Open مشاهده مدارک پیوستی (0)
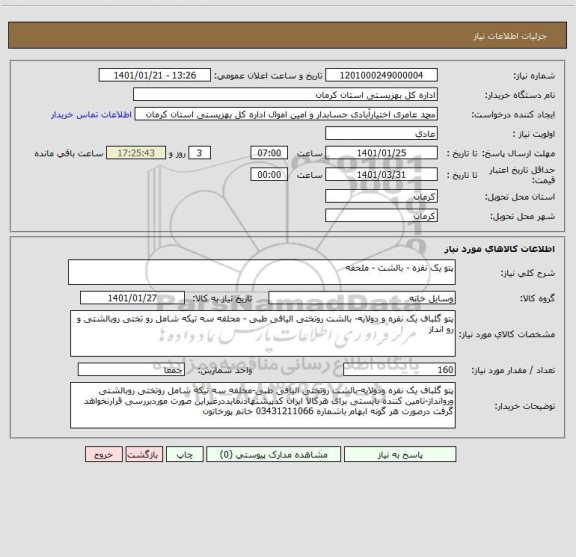 point(274,454)
